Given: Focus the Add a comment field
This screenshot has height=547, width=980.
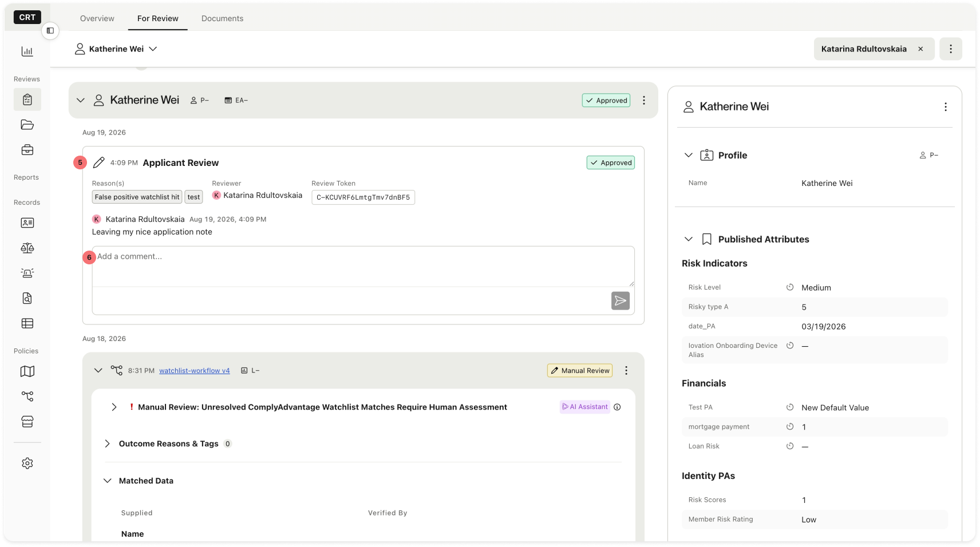Looking at the screenshot, I should click(363, 267).
